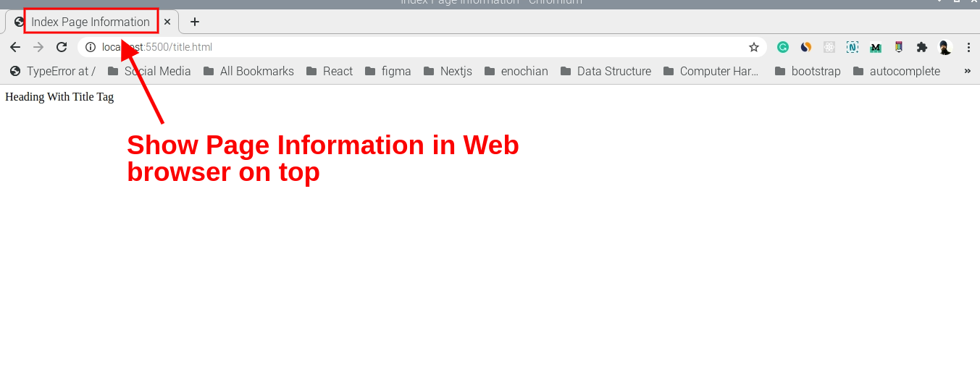
Task: Go back to previous page
Action: (15, 47)
